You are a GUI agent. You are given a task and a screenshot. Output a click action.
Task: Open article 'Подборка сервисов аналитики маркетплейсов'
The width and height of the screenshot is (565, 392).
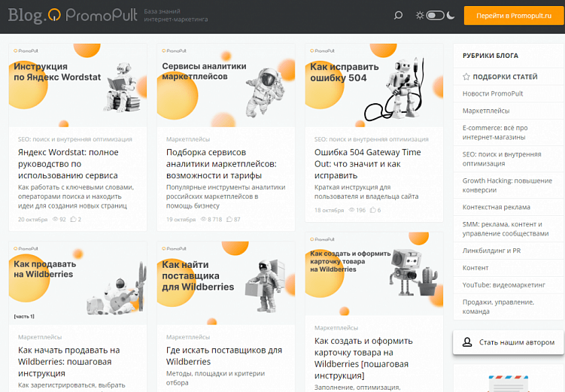coord(221,164)
